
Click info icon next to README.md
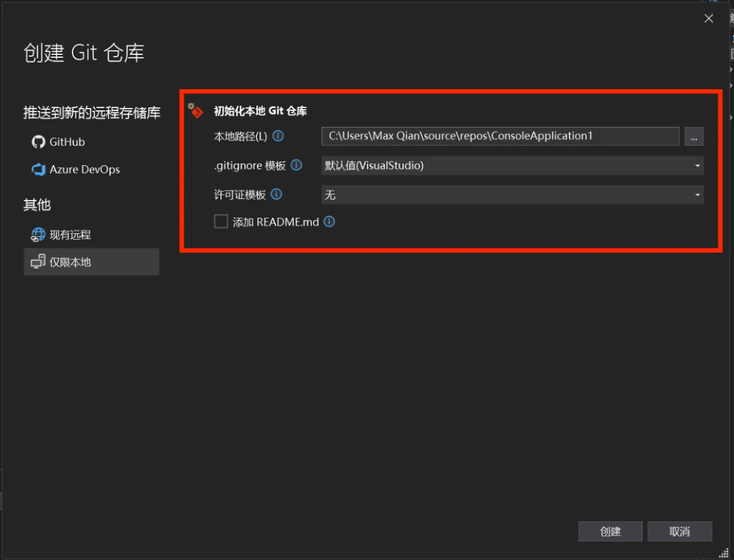pyautogui.click(x=330, y=222)
